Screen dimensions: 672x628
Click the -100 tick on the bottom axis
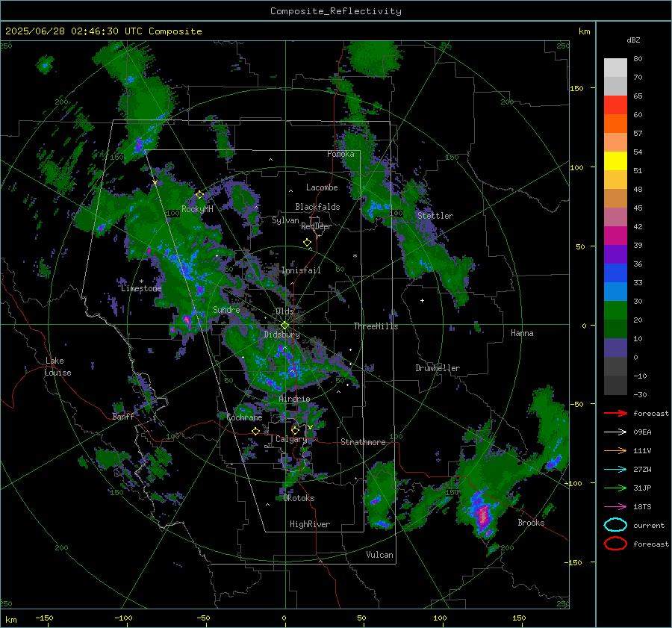click(x=123, y=618)
